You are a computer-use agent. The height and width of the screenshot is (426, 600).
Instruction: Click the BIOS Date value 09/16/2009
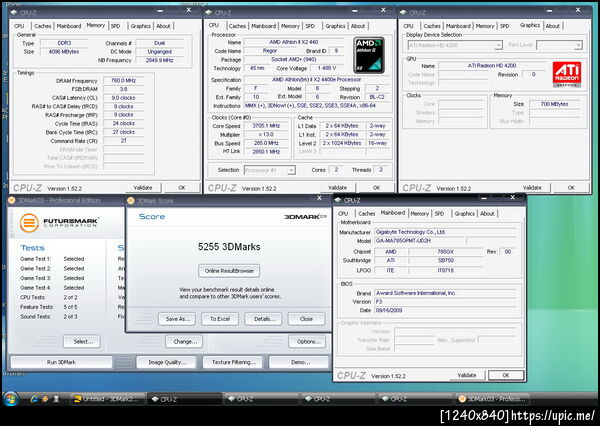(446, 310)
